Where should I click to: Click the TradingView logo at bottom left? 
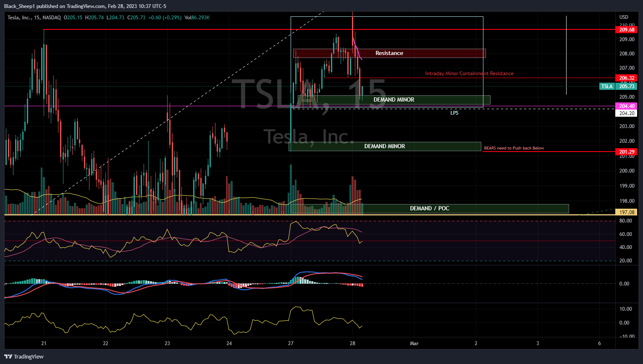pos(24,356)
